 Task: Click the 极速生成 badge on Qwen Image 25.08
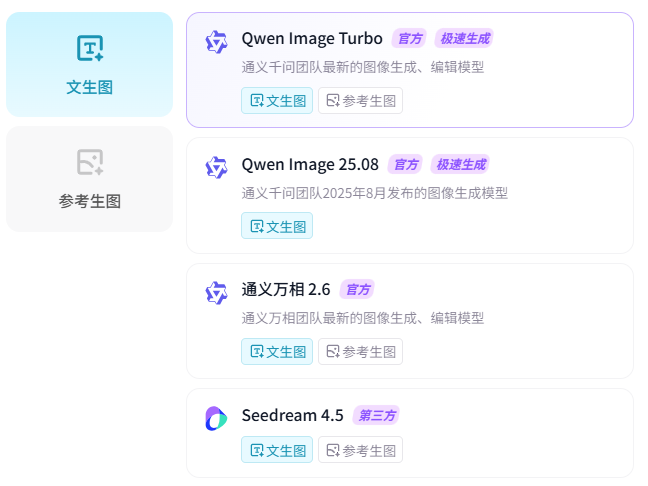click(460, 164)
